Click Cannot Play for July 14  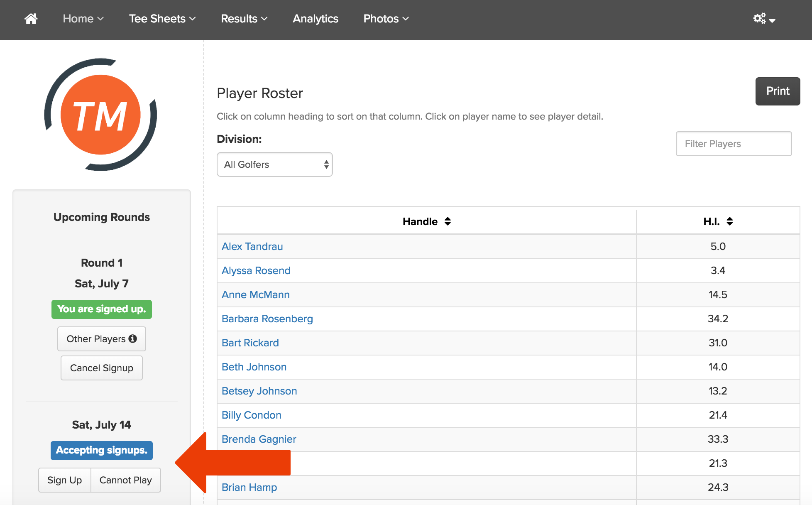(x=125, y=480)
